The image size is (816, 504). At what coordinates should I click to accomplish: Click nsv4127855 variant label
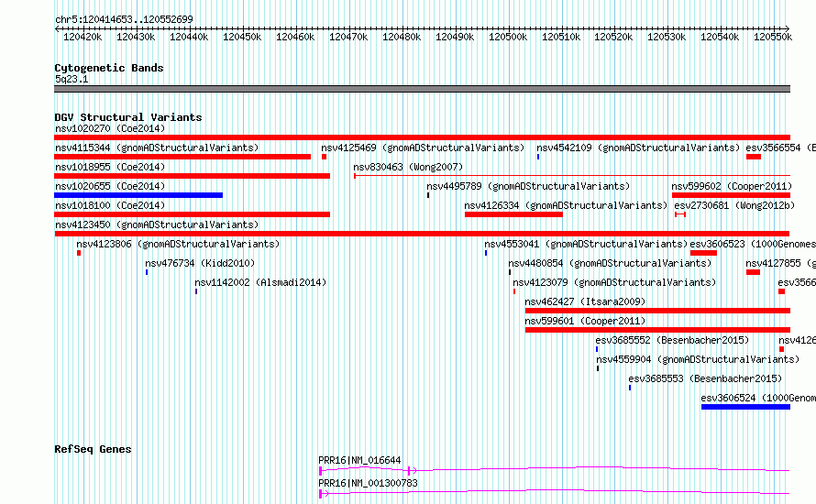[x=780, y=263]
